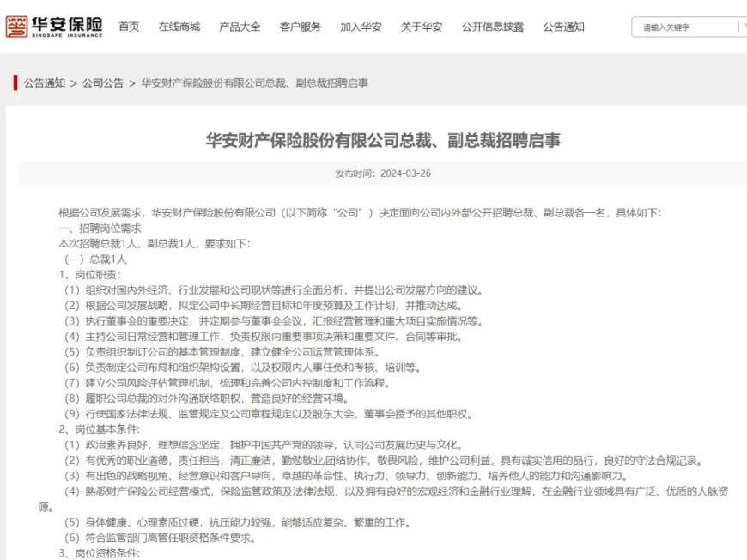747x560 pixels.
Task: Click the line 主持公司日常经营和管理工作
Action: pos(264,337)
